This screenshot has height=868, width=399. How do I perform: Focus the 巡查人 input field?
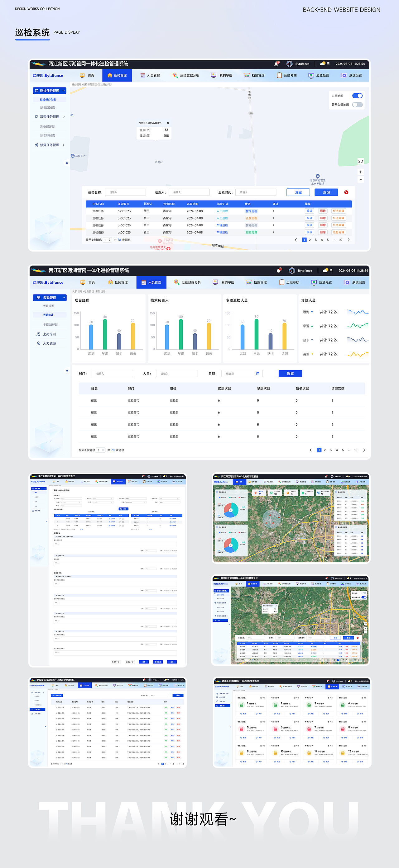pyautogui.click(x=189, y=192)
